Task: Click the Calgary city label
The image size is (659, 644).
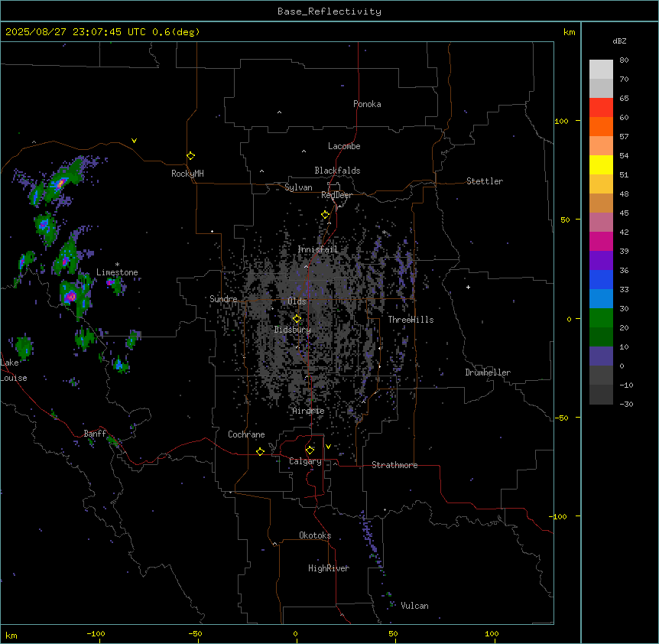Action: pos(306,461)
